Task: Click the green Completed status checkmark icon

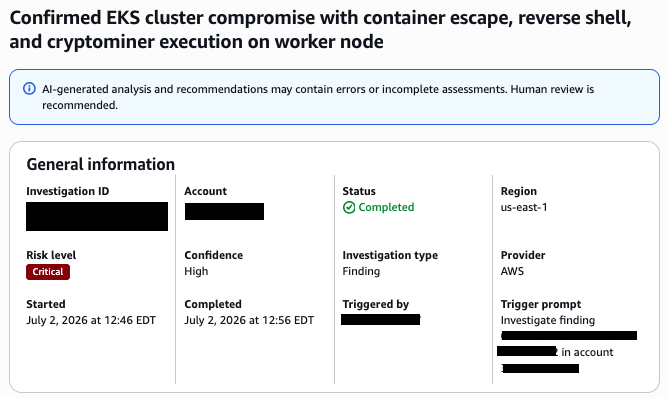Action: (x=349, y=208)
